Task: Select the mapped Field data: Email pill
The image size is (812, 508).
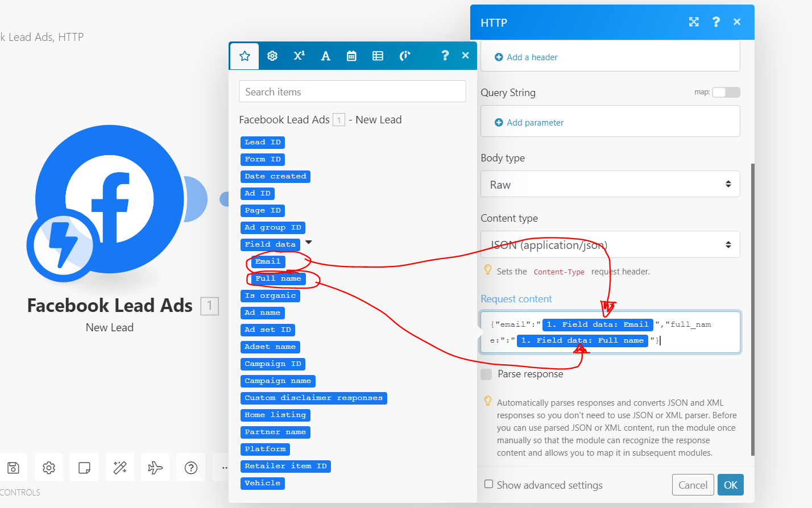Action: pos(598,324)
